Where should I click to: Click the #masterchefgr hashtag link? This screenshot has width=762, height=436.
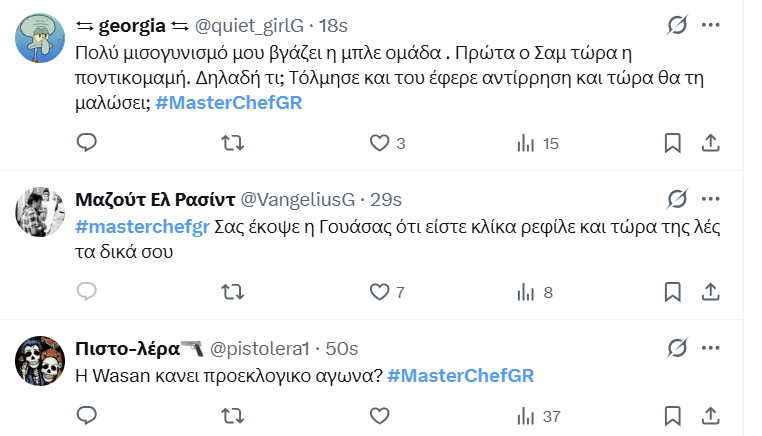(x=141, y=227)
